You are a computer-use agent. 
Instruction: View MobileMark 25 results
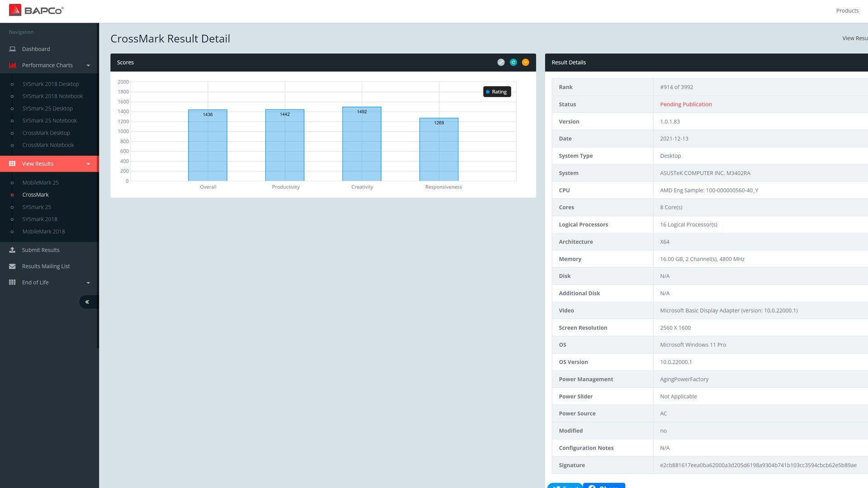coord(41,183)
